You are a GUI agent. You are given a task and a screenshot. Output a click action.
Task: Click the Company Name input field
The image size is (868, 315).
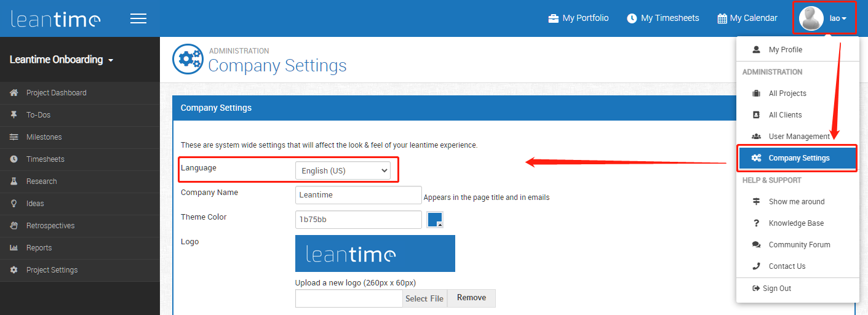(358, 195)
